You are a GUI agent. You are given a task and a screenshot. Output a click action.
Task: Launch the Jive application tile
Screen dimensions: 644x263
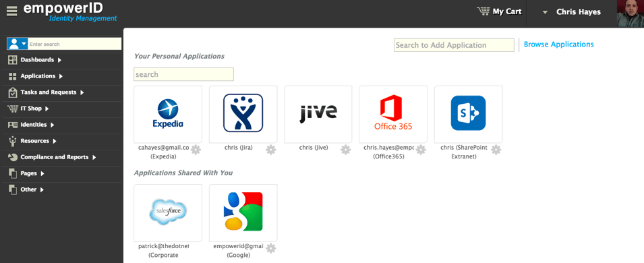pyautogui.click(x=318, y=114)
